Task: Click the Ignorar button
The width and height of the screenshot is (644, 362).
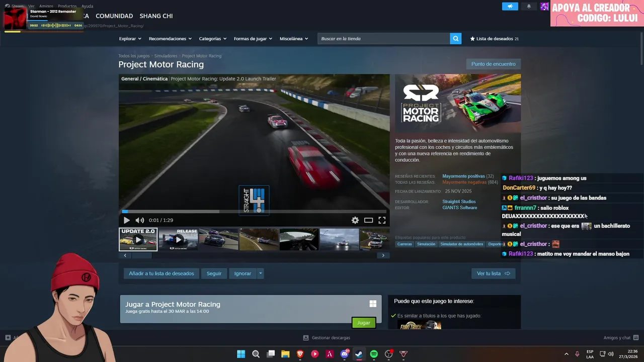Action: click(243, 274)
